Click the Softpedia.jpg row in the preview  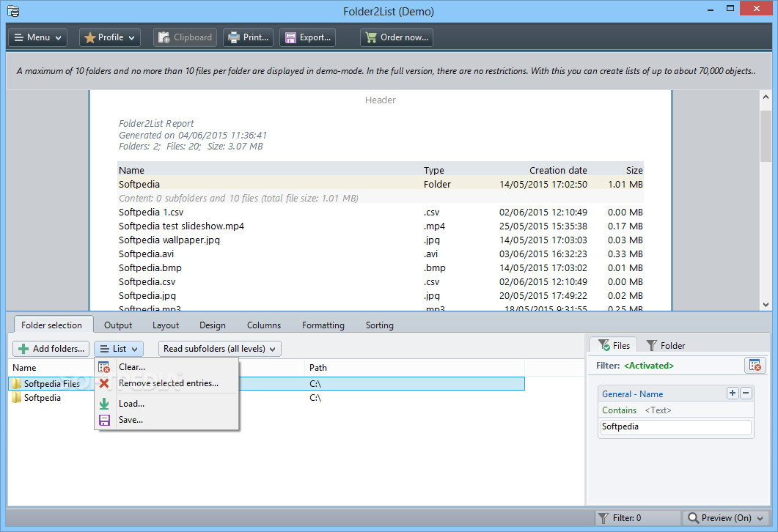[x=381, y=295]
